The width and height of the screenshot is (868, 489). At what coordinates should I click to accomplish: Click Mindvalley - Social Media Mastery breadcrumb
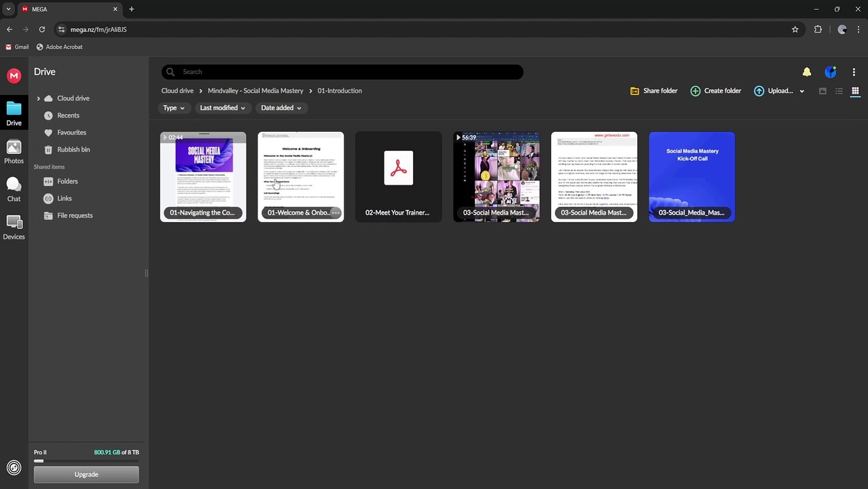(255, 91)
